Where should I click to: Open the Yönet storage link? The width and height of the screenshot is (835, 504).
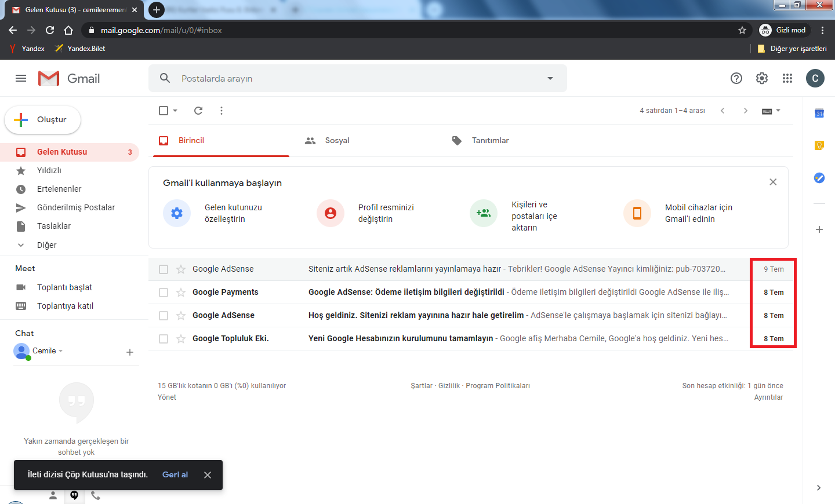tap(167, 397)
